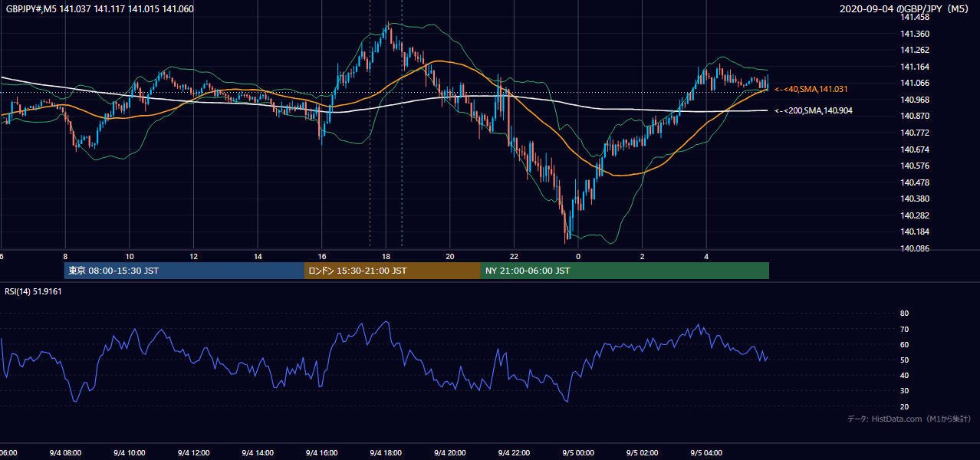The image size is (980, 460).
Task: Click hour label 10 under the price chart
Action: 130,257
